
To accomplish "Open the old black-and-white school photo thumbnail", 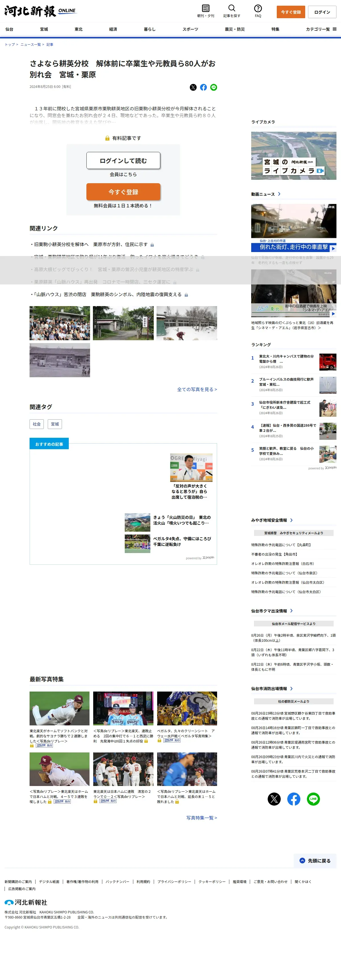I will [60, 360].
